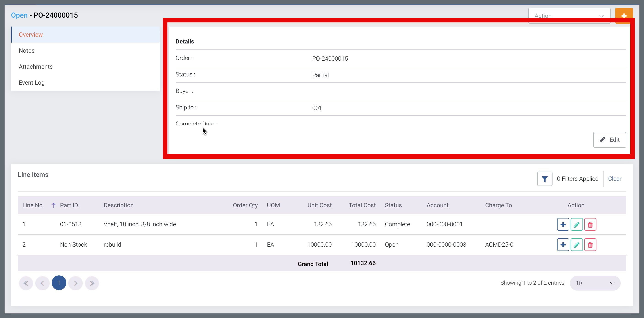The width and height of the screenshot is (644, 318).
Task: Click blue plus icon for line 1
Action: coord(563,224)
